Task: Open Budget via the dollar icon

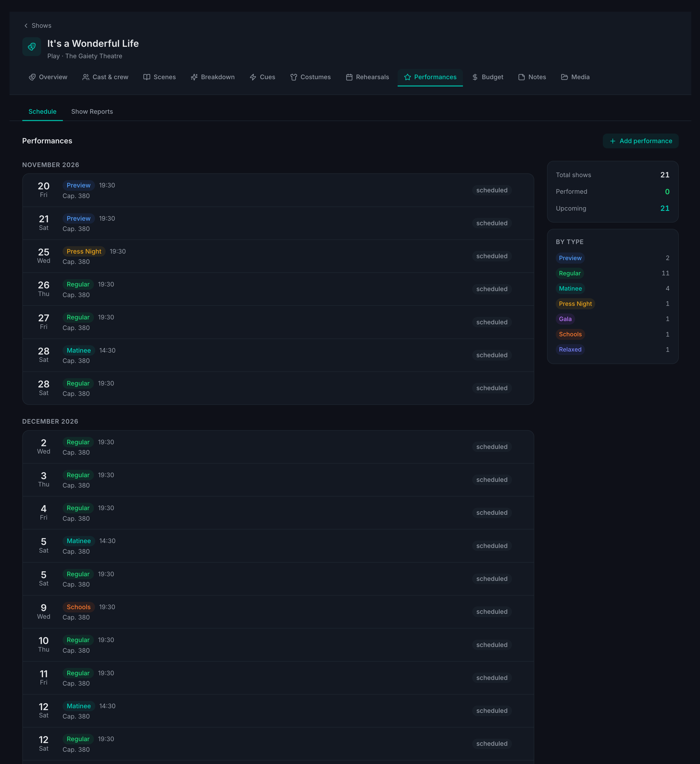Action: click(475, 77)
